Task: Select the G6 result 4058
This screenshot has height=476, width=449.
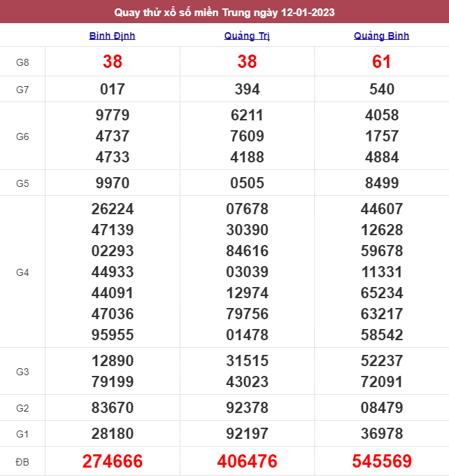Action: [x=381, y=115]
